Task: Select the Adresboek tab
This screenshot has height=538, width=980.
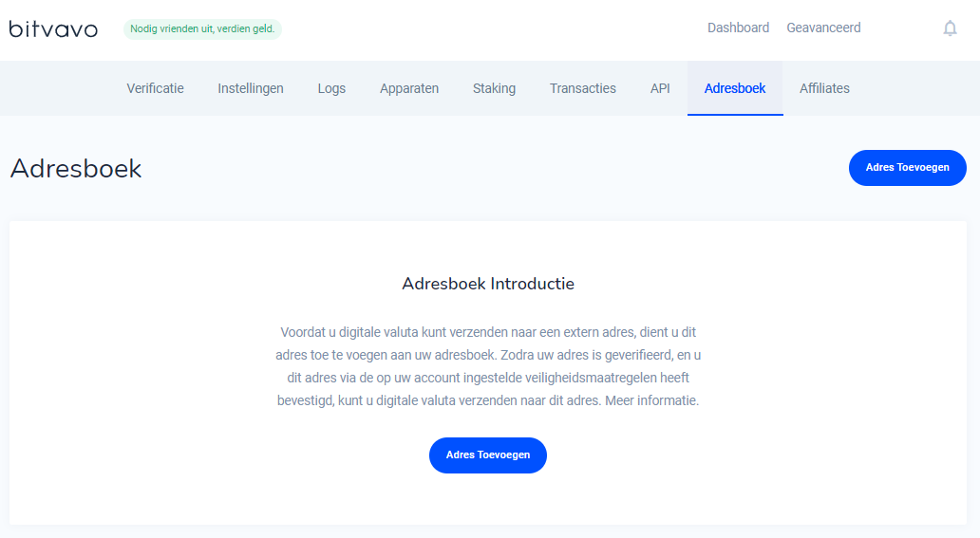Action: click(x=735, y=88)
